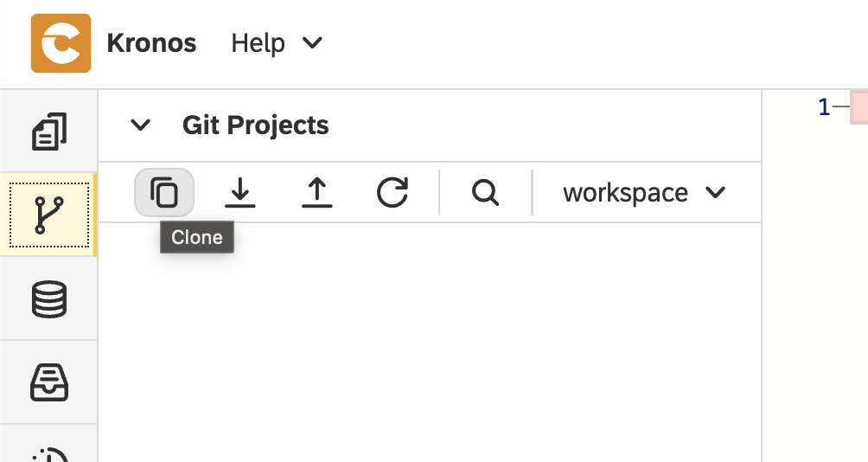This screenshot has height=462, width=868.
Task: Click line number 1 in editor gutter
Action: (x=824, y=107)
